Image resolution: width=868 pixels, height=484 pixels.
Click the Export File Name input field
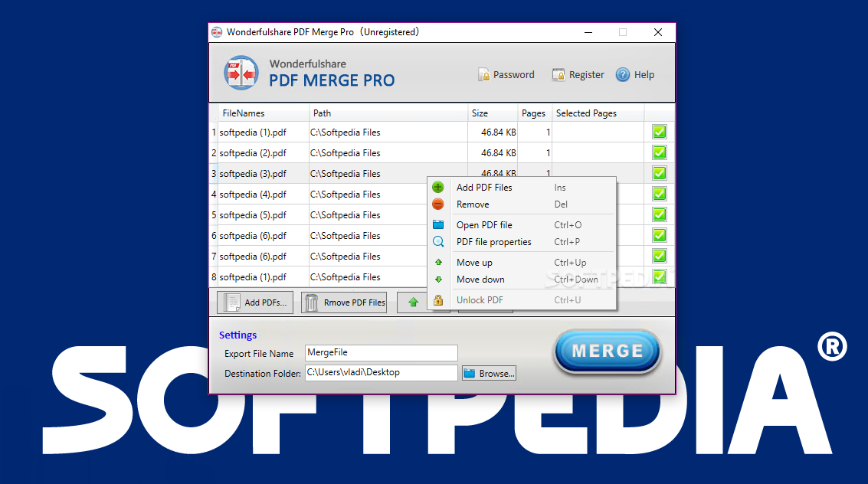tap(382, 353)
